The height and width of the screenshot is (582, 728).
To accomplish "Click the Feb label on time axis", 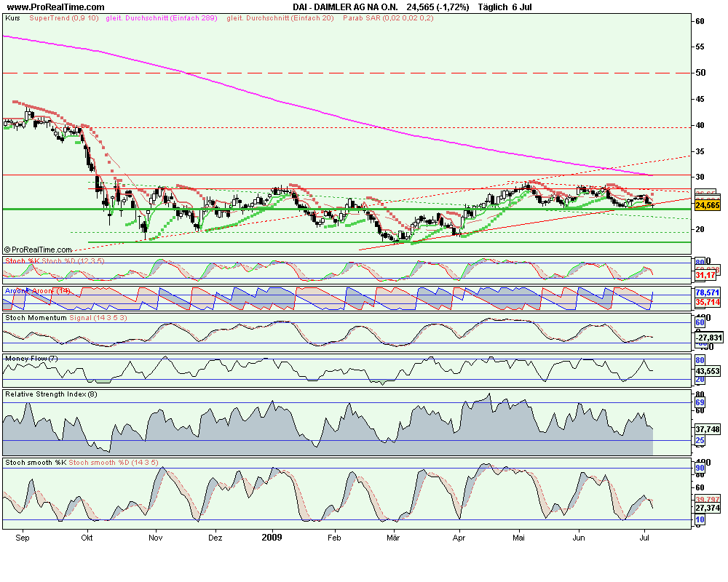I will (334, 538).
